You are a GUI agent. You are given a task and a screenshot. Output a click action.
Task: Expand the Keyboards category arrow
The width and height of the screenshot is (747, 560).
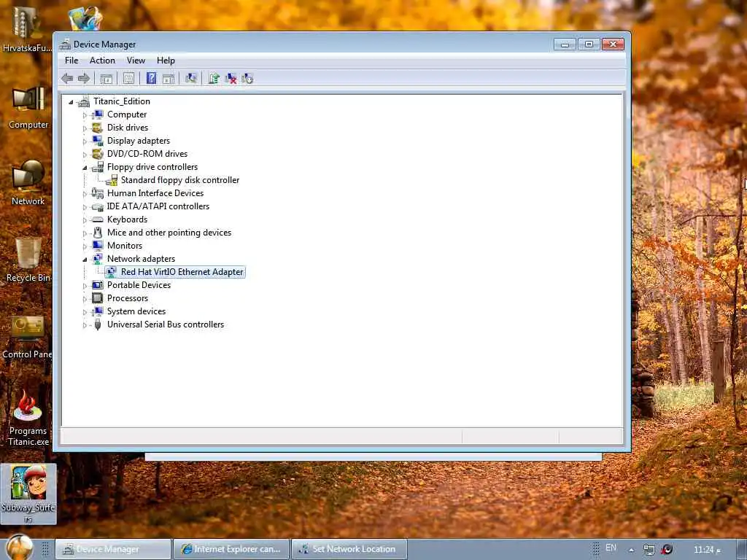click(85, 220)
